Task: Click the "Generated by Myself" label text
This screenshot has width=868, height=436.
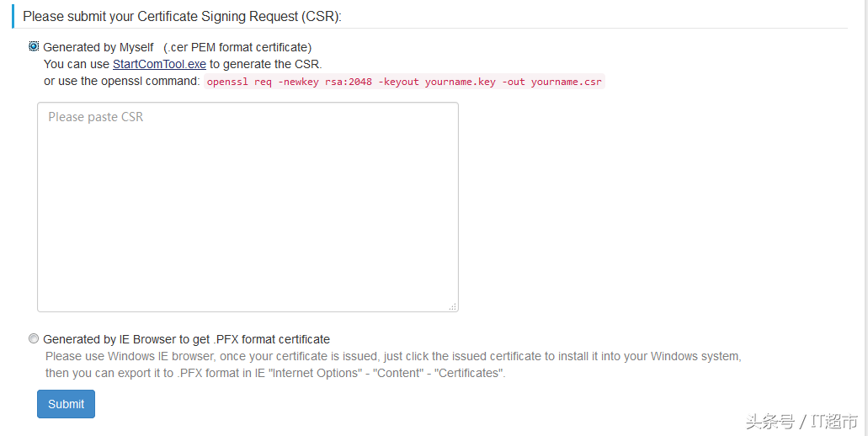Action: [99, 47]
